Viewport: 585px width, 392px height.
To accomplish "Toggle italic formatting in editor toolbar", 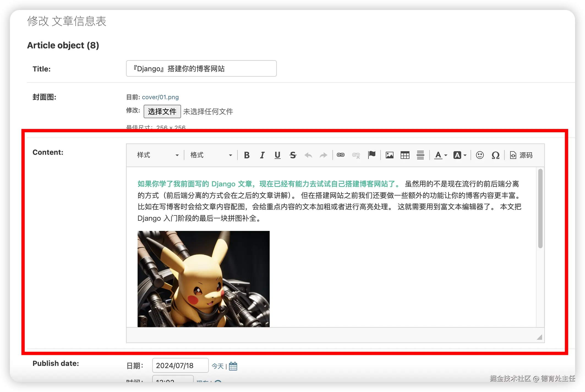I will tap(262, 155).
